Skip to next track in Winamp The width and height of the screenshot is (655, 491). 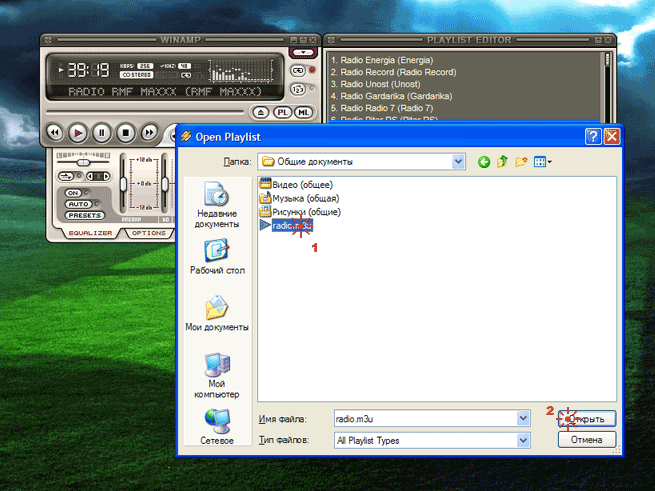[x=149, y=133]
